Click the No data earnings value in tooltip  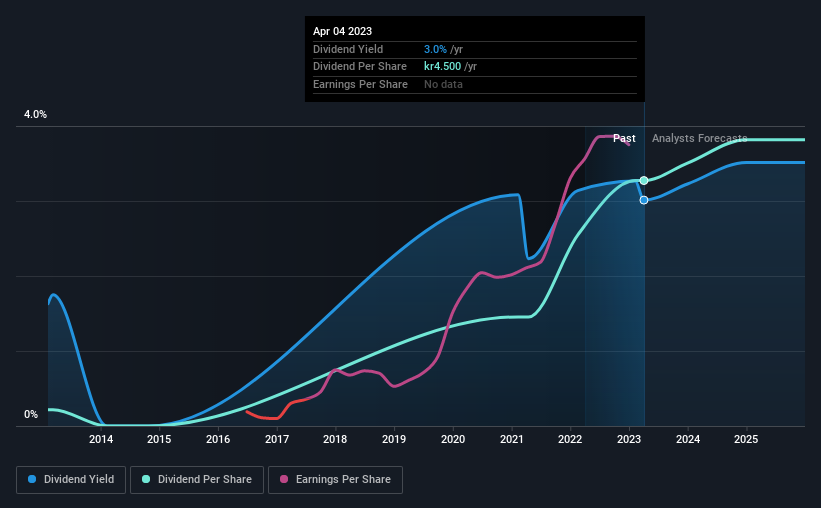[443, 84]
